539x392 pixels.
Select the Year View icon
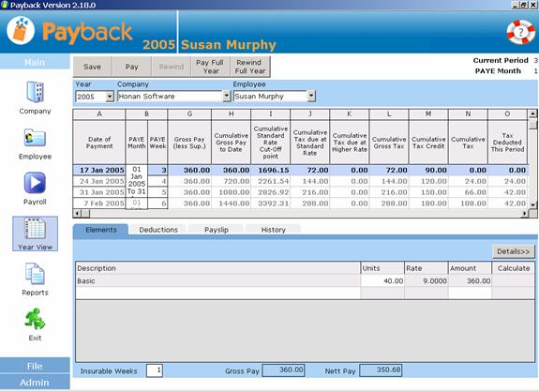click(35, 234)
